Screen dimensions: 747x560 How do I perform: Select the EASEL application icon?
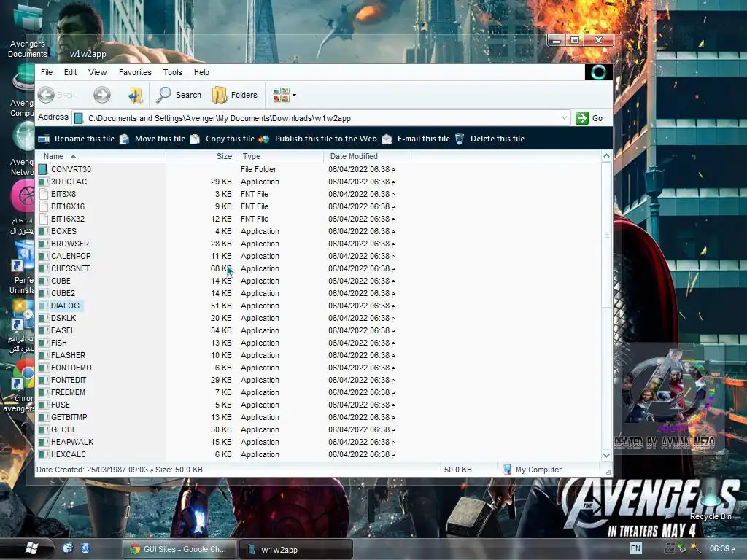43,330
